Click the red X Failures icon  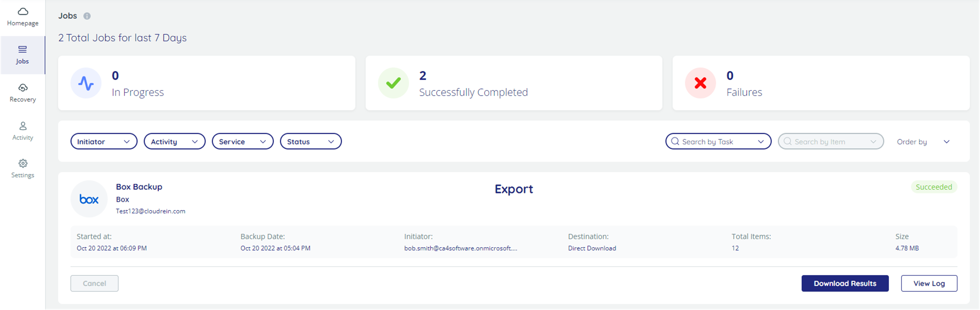pos(700,83)
